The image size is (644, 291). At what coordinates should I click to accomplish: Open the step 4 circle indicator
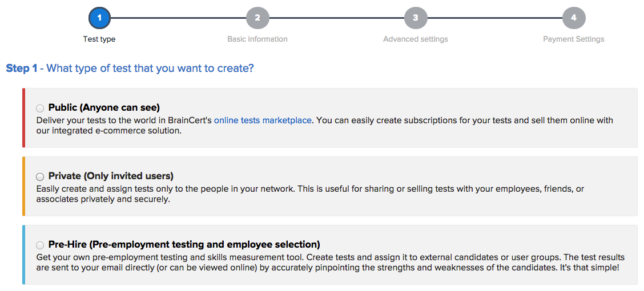[x=574, y=18]
